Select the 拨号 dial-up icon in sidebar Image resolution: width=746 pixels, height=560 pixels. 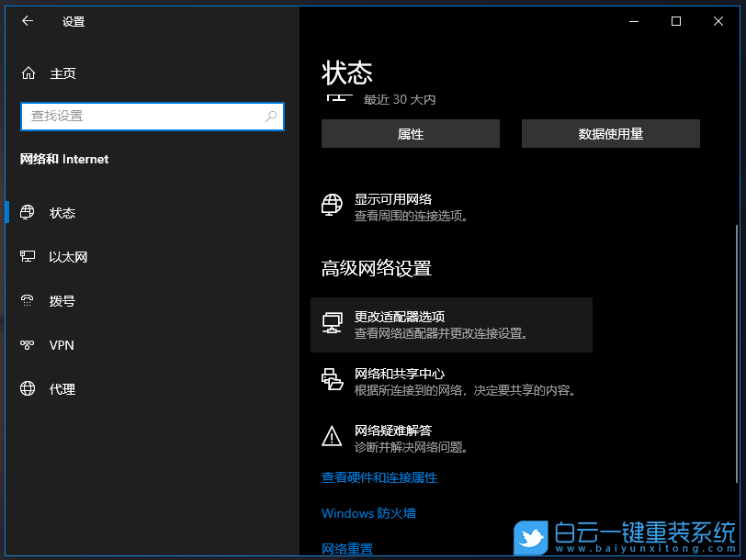coord(28,300)
